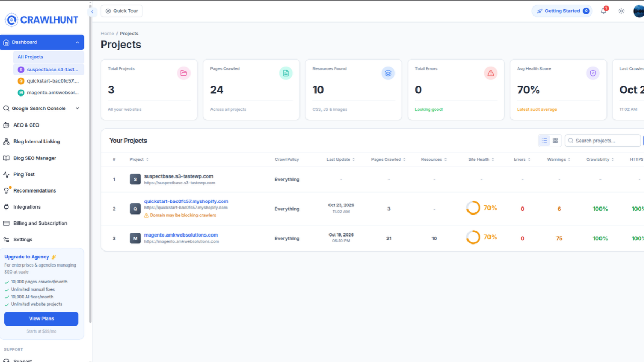The image size is (644, 362).
Task: Click the Resources Found layers icon
Action: click(388, 73)
